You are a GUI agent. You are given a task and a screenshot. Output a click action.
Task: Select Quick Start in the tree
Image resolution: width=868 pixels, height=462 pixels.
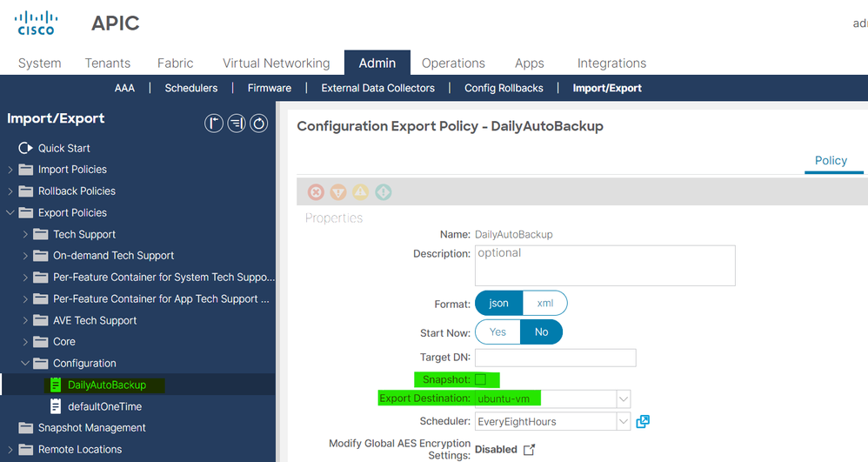point(63,148)
